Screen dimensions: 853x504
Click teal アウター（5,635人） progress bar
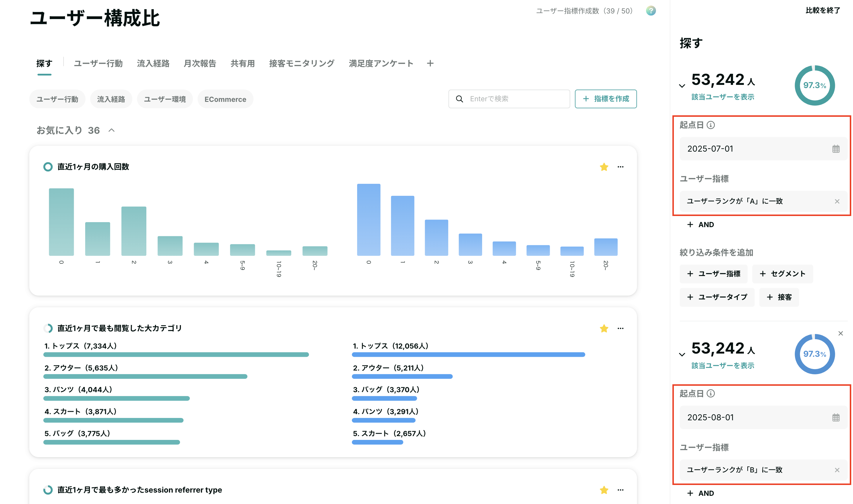(x=145, y=377)
